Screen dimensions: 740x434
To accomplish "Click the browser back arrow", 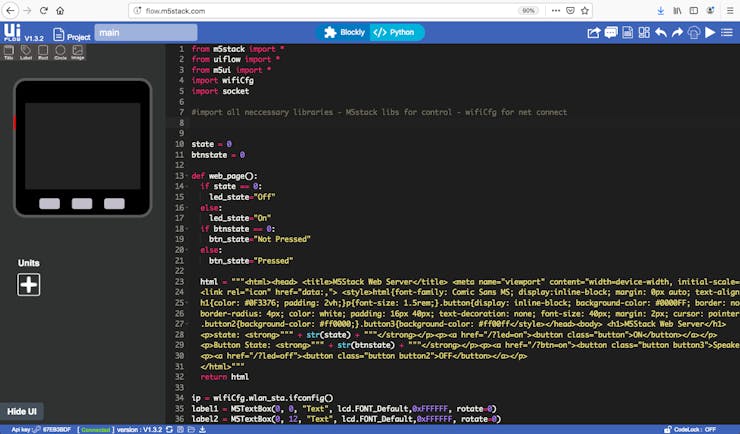I will click(x=10, y=10).
